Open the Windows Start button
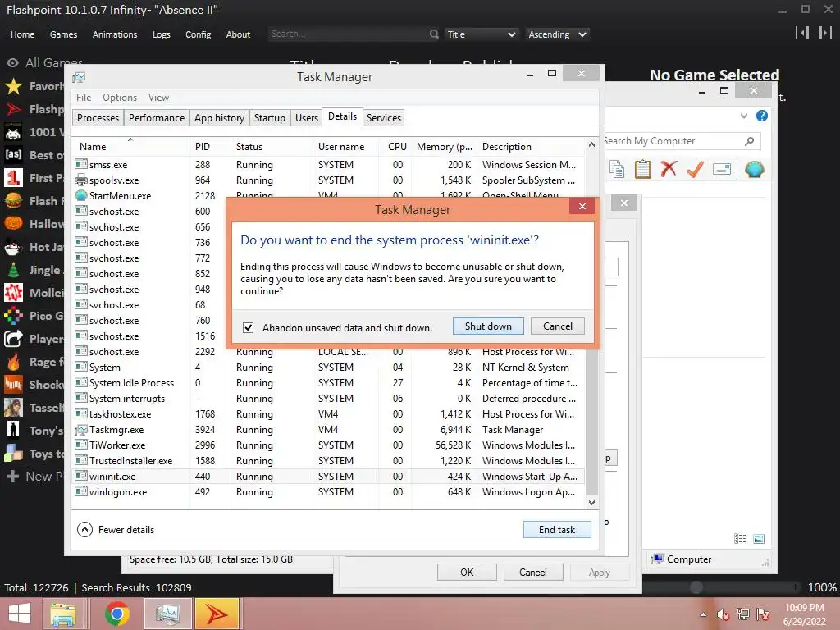 [x=20, y=614]
